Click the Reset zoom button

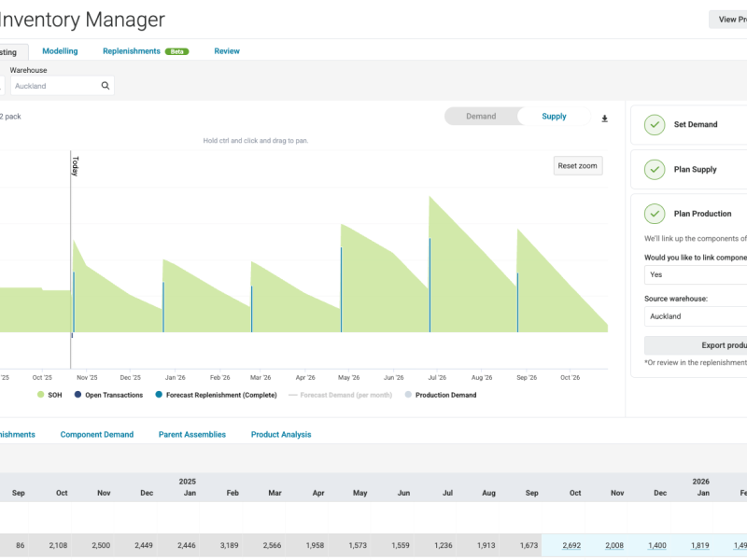pos(577,166)
